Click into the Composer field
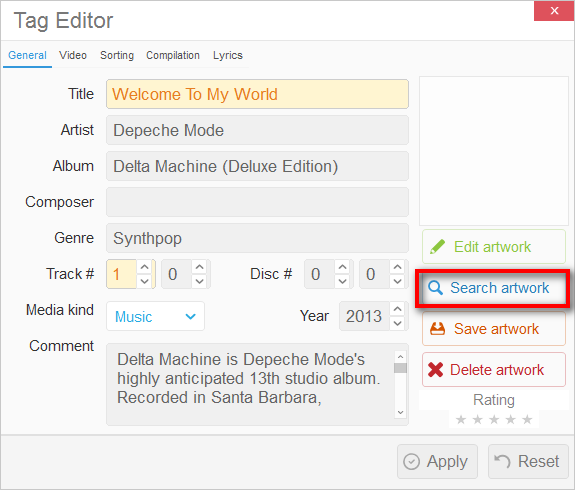The width and height of the screenshot is (575, 490). coord(257,202)
